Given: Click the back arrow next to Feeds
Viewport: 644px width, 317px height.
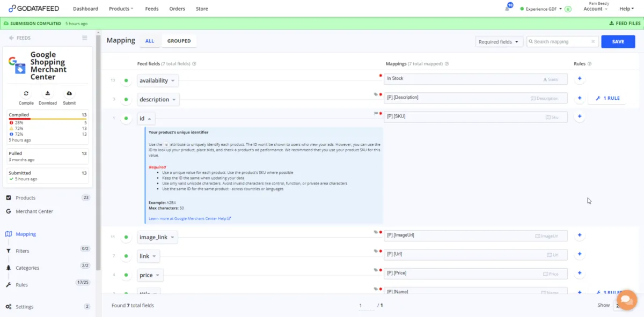Looking at the screenshot, I should (11, 38).
